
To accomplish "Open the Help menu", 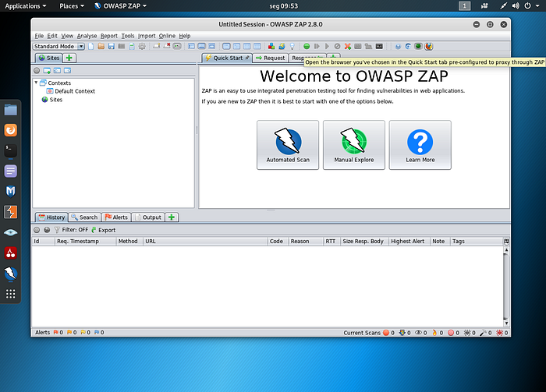I will [185, 36].
